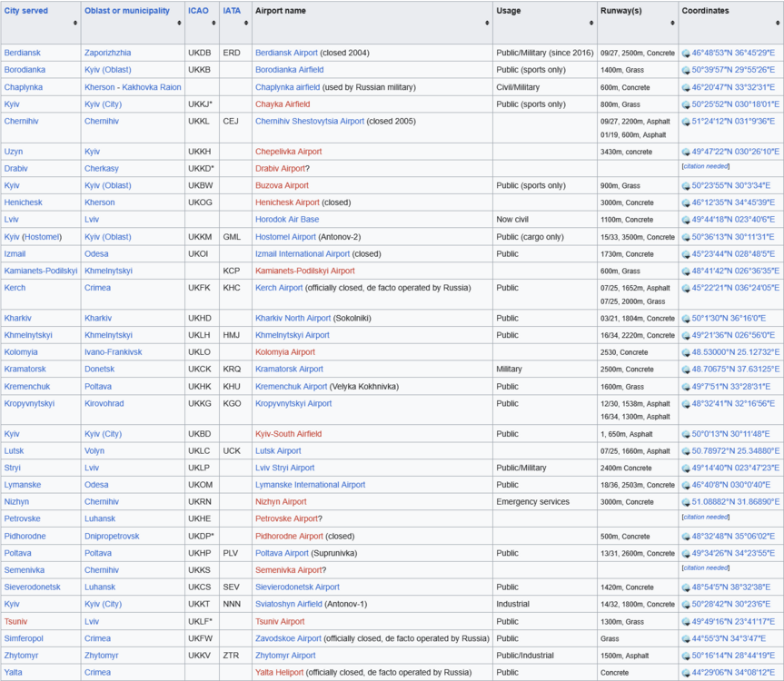This screenshot has height=681, width=784.
Task: Click globe icon in Chayka Airfield row
Action: coord(686,105)
